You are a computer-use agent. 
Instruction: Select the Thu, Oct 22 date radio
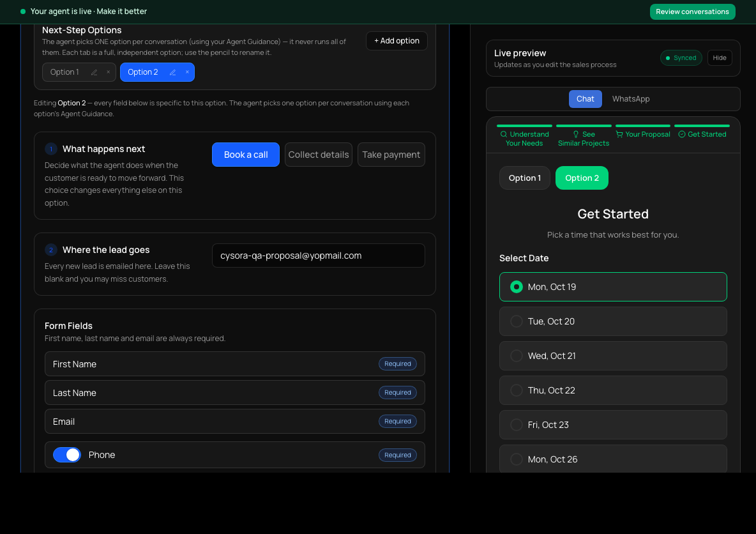click(517, 390)
